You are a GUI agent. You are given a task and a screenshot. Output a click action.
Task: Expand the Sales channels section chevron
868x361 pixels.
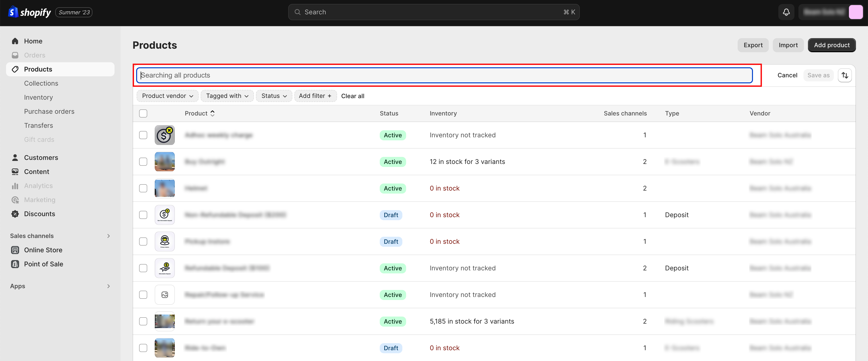[x=108, y=236]
